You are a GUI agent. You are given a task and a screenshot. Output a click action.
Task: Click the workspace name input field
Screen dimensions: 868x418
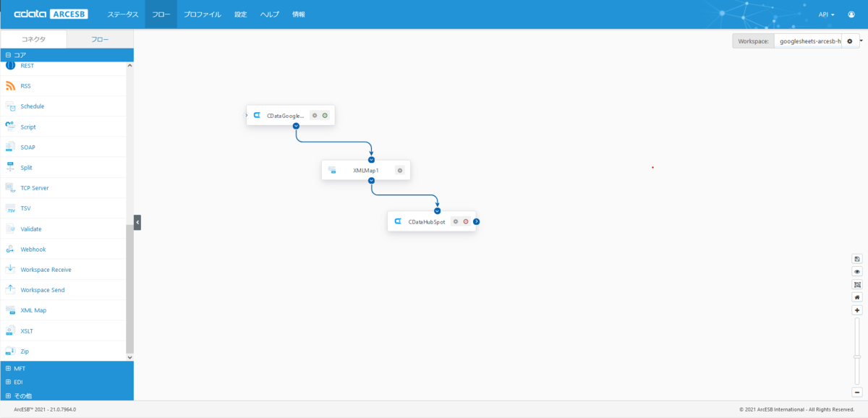point(807,41)
